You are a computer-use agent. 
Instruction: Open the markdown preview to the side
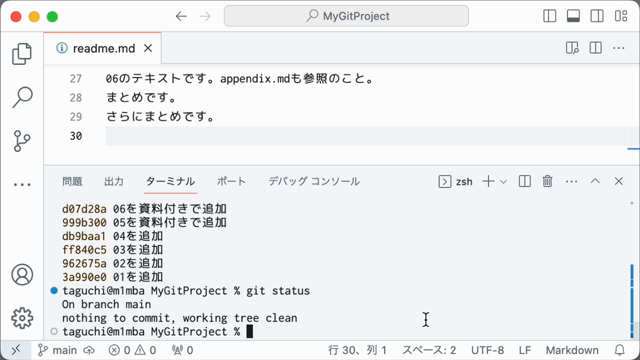572,48
